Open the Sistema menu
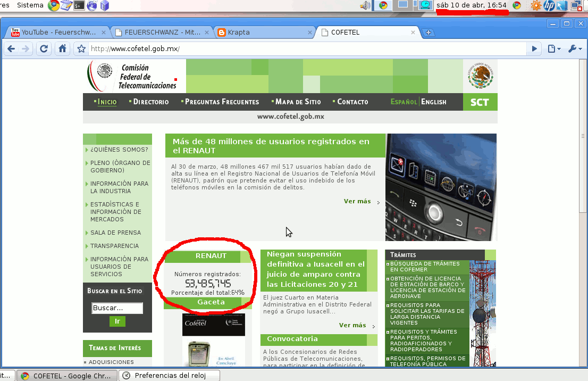This screenshot has width=588, height=381. (30, 5)
